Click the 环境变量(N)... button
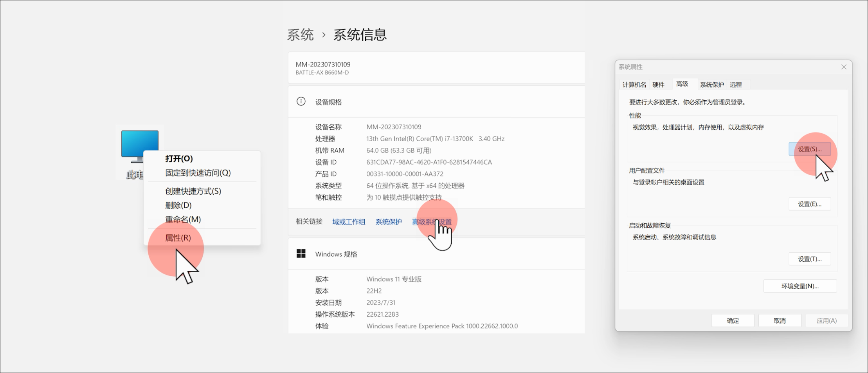 point(800,286)
